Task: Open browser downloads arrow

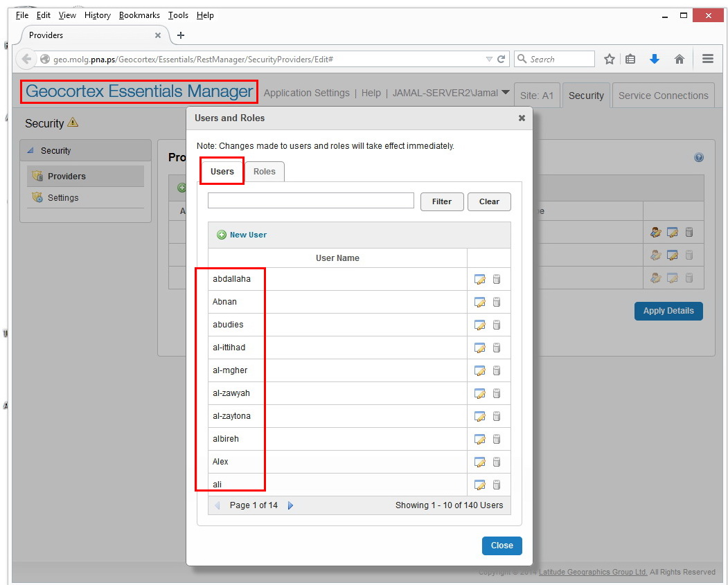Action: pos(655,59)
